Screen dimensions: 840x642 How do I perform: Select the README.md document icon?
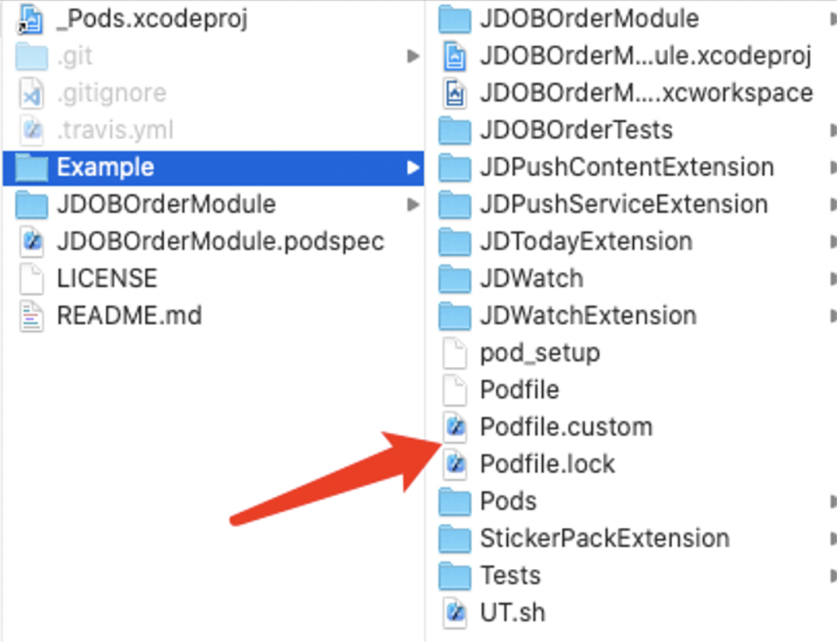[32, 316]
